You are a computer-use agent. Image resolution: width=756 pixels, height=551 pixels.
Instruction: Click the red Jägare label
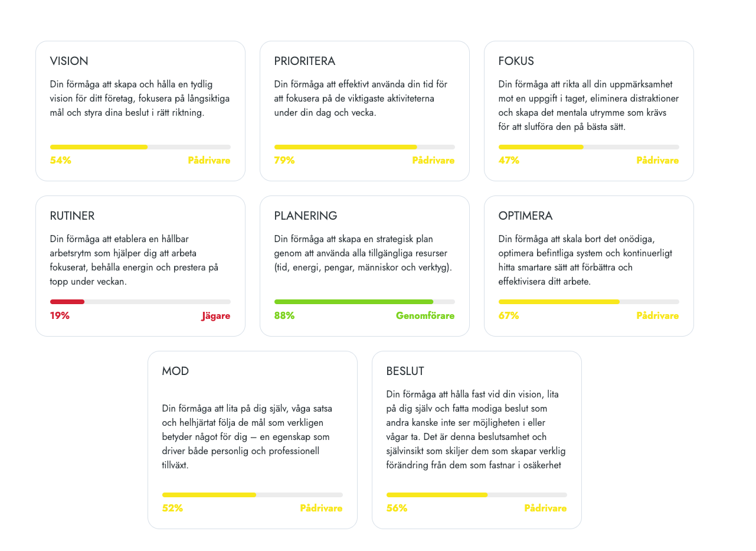[x=215, y=316]
